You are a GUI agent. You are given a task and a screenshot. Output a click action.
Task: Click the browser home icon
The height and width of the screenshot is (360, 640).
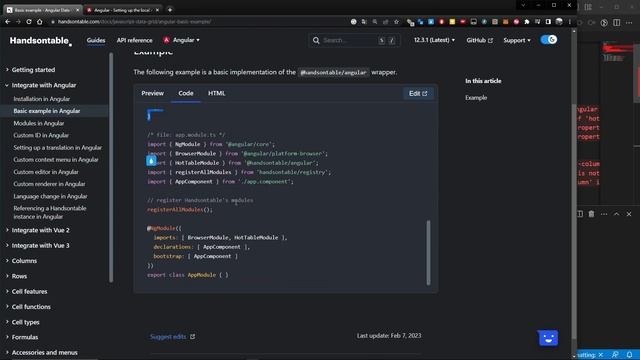(x=40, y=22)
